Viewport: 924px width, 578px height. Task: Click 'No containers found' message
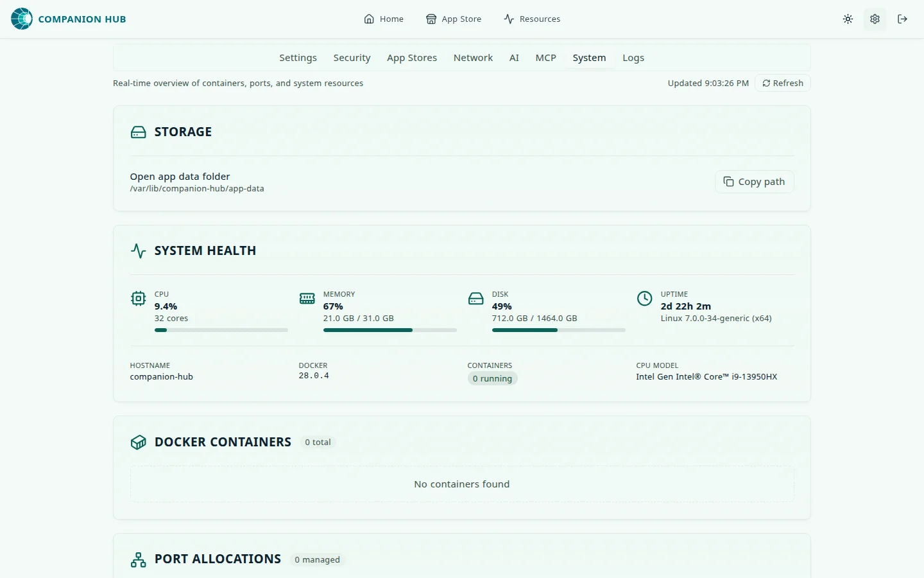pyautogui.click(x=462, y=484)
